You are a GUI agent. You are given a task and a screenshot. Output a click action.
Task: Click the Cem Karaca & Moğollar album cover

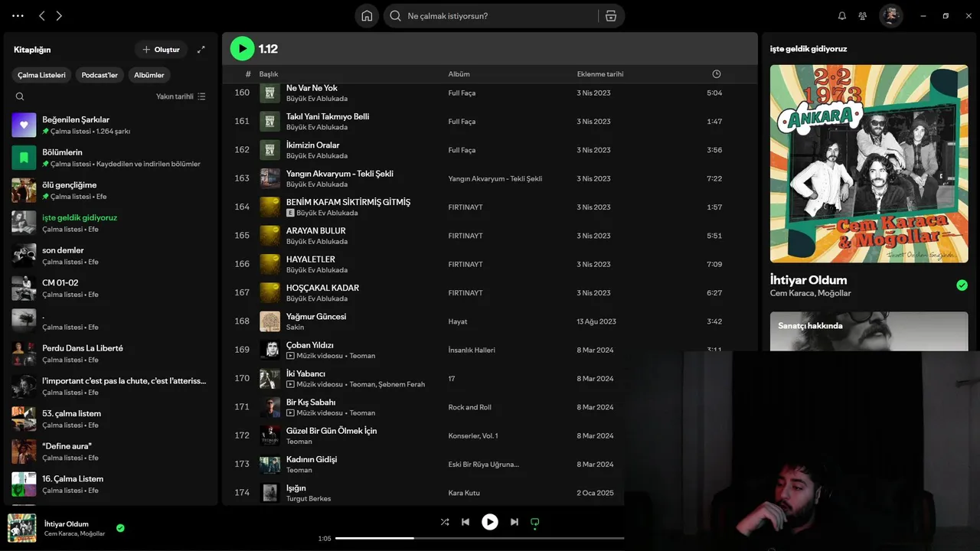[869, 163]
